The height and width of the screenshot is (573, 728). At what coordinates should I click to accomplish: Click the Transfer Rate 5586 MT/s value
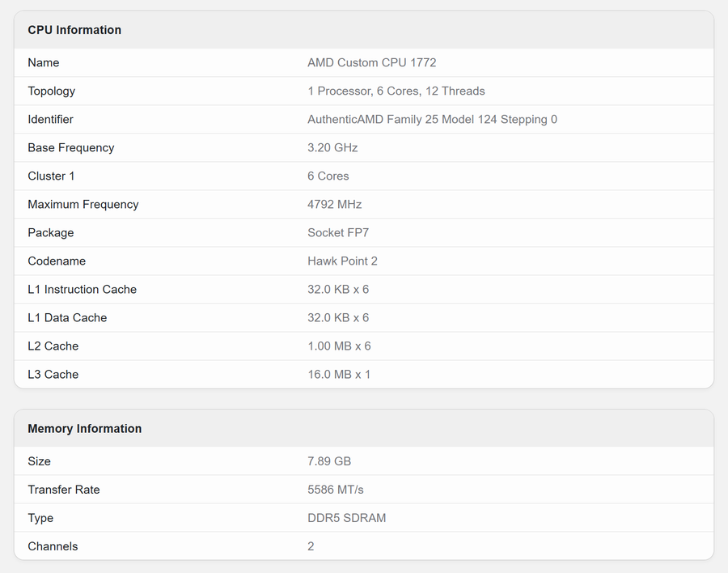[335, 490]
